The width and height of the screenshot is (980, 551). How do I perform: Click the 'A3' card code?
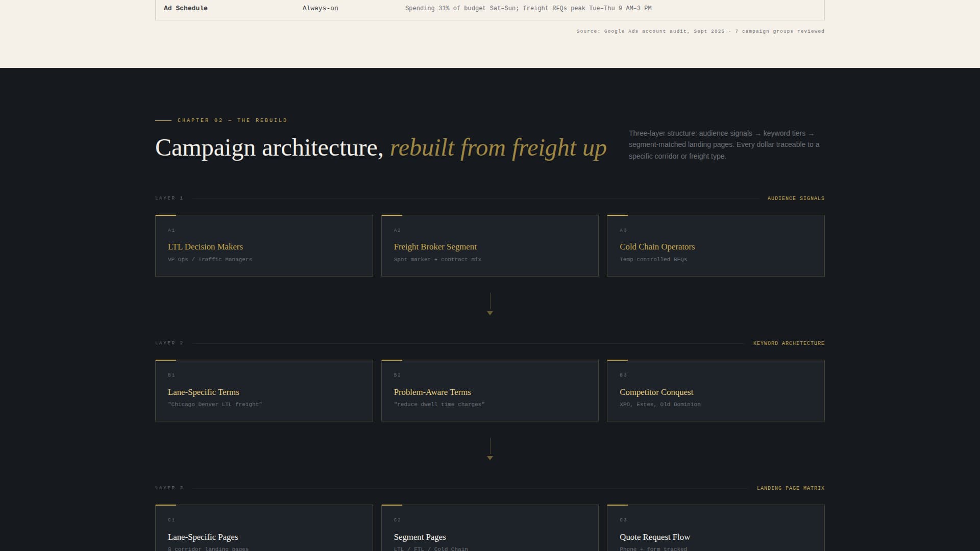coord(623,231)
